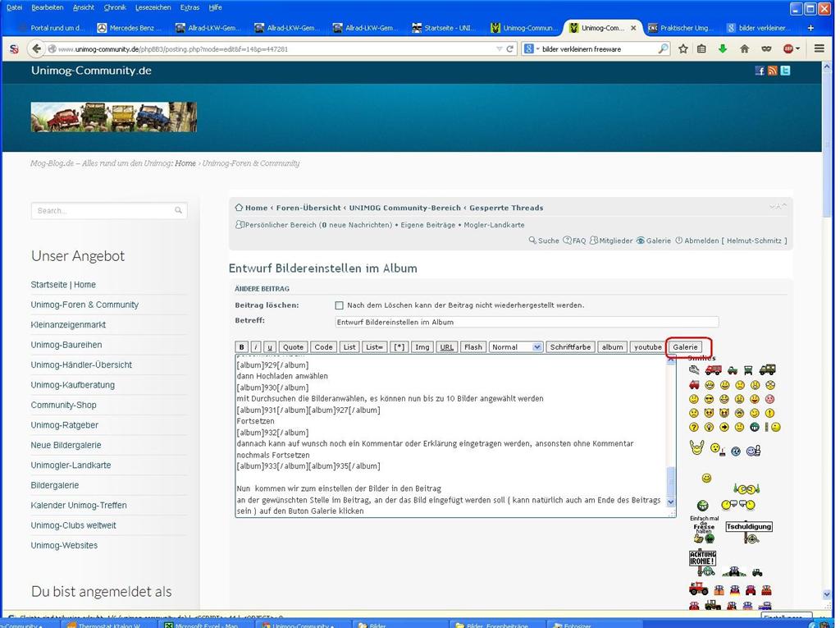The image size is (840, 628).
Task: Click the RSS feed icon in header
Action: 772,71
